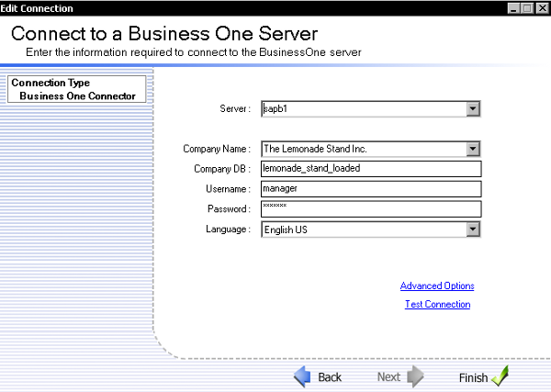This screenshot has width=551, height=392.
Task: Maximize the Edit Connection window
Action: [x=527, y=8]
